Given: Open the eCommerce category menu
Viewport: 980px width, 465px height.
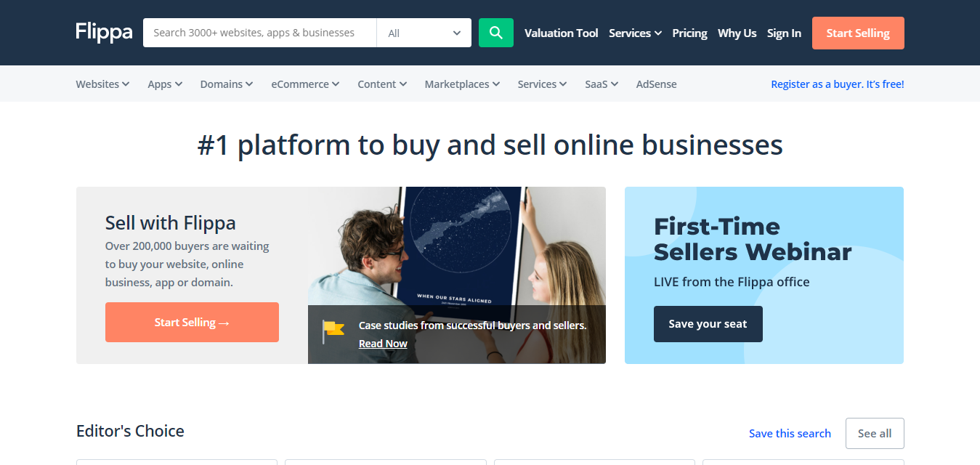Looking at the screenshot, I should [x=305, y=84].
